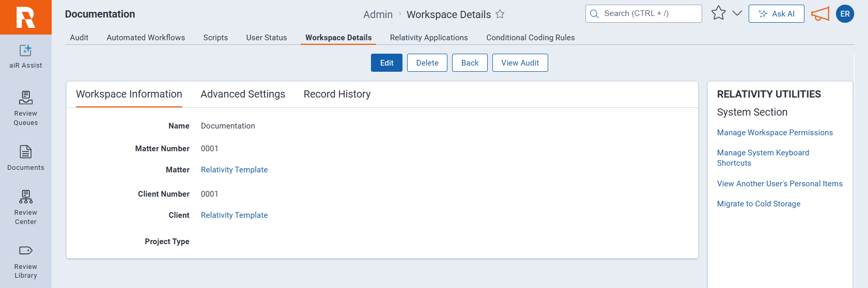Open Review Center in the sidebar
The width and height of the screenshot is (868, 288).
(26, 207)
